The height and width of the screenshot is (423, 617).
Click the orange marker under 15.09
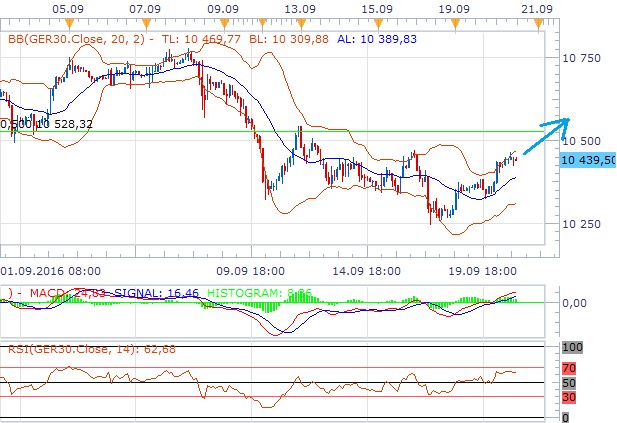coord(376,22)
